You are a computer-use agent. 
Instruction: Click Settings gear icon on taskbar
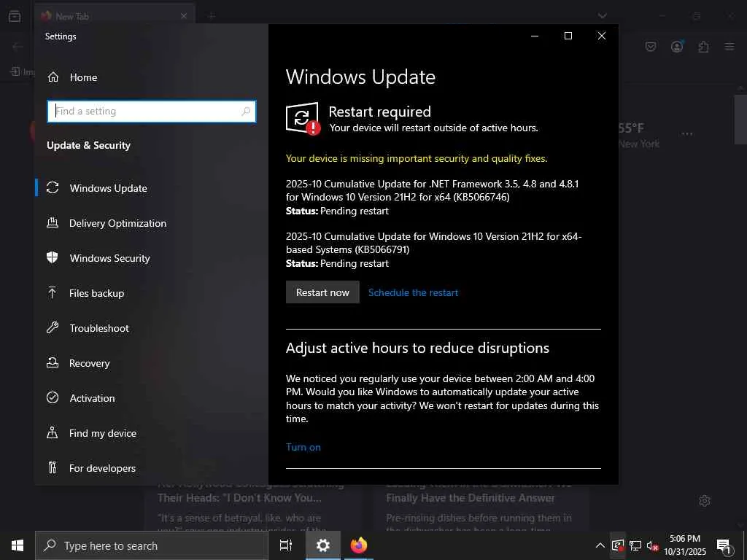[323, 545]
